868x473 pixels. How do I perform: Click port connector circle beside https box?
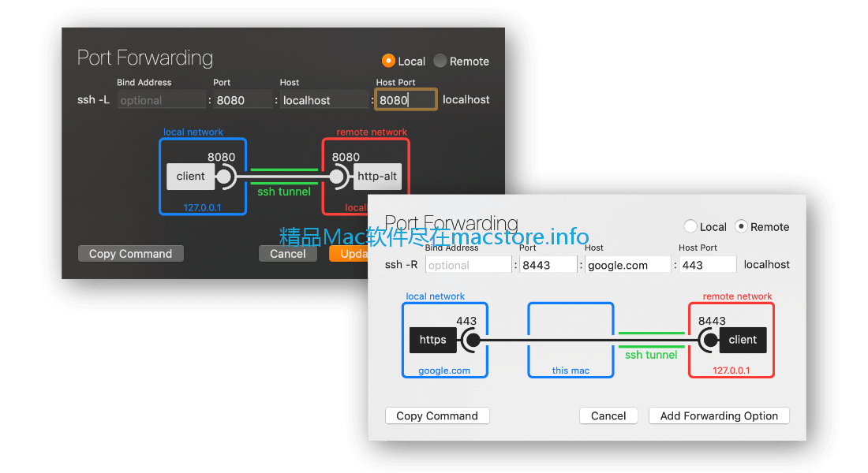472,341
